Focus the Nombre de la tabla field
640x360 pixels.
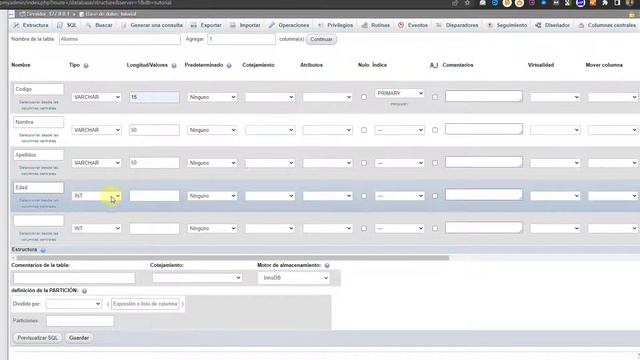pyautogui.click(x=120, y=39)
